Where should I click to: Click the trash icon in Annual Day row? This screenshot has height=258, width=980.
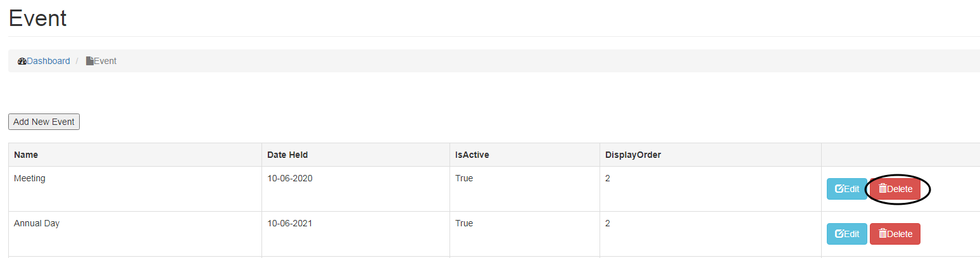tap(883, 234)
